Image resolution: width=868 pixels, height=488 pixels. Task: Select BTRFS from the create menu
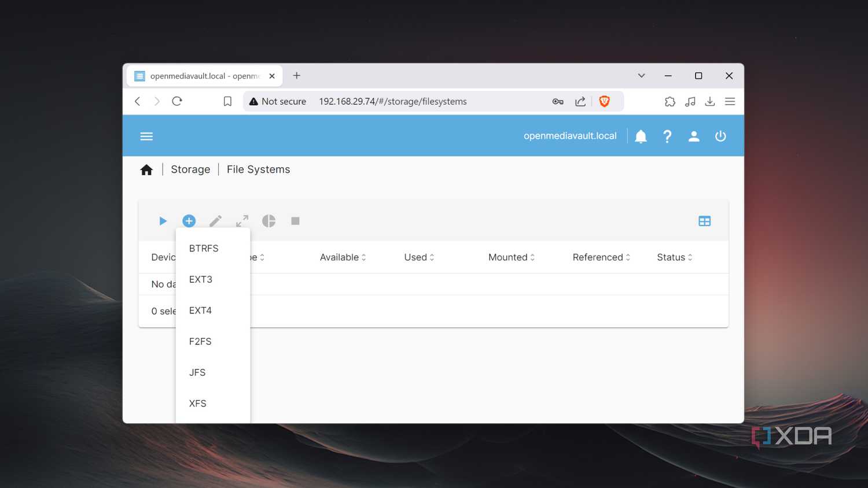click(x=213, y=249)
